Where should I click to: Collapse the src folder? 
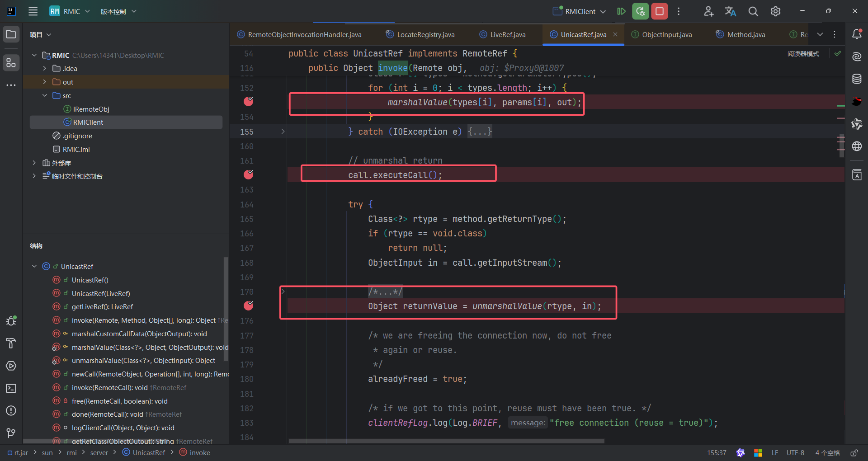[x=44, y=95]
